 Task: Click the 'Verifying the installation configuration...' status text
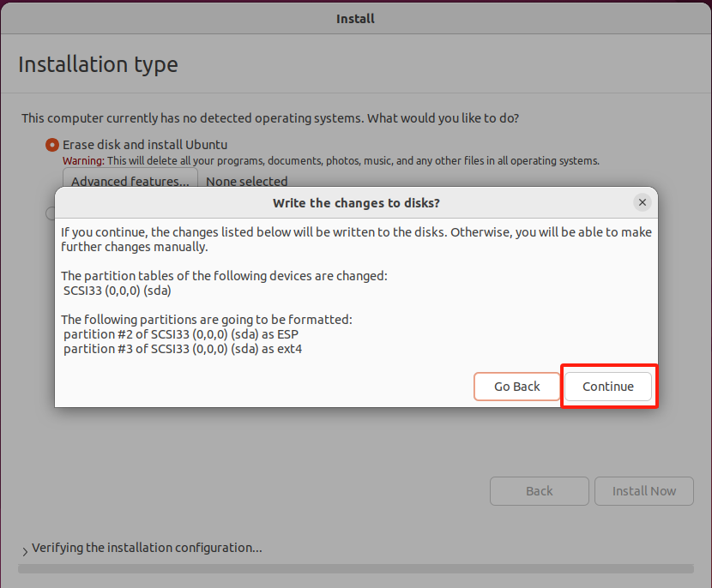coord(147,547)
